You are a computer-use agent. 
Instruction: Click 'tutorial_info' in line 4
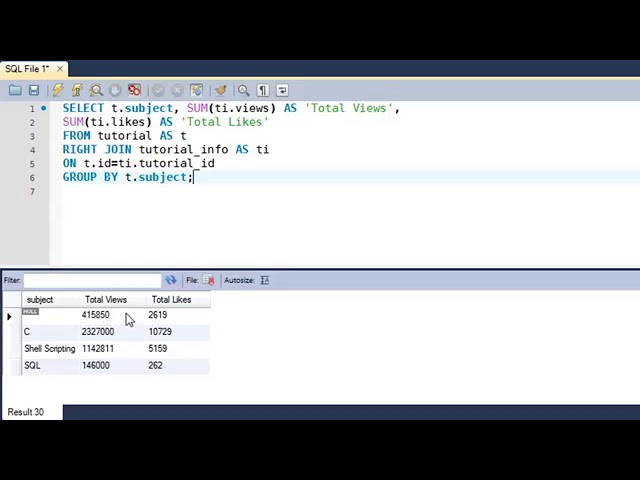183,149
